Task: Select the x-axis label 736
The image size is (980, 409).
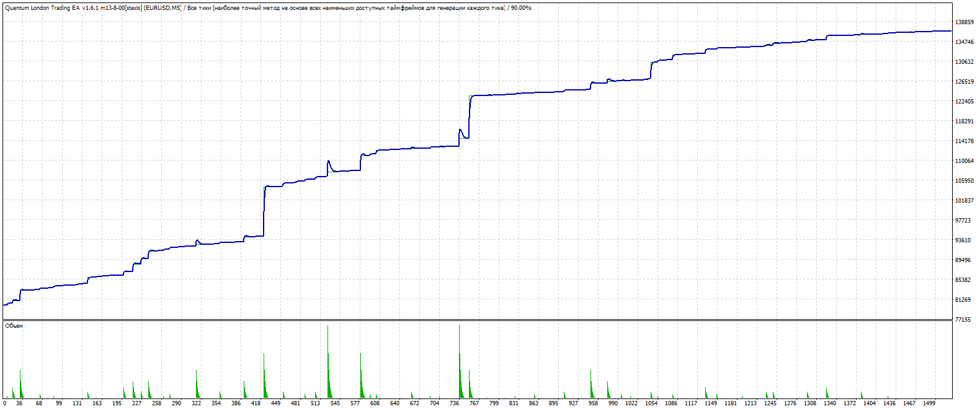Action: (454, 403)
